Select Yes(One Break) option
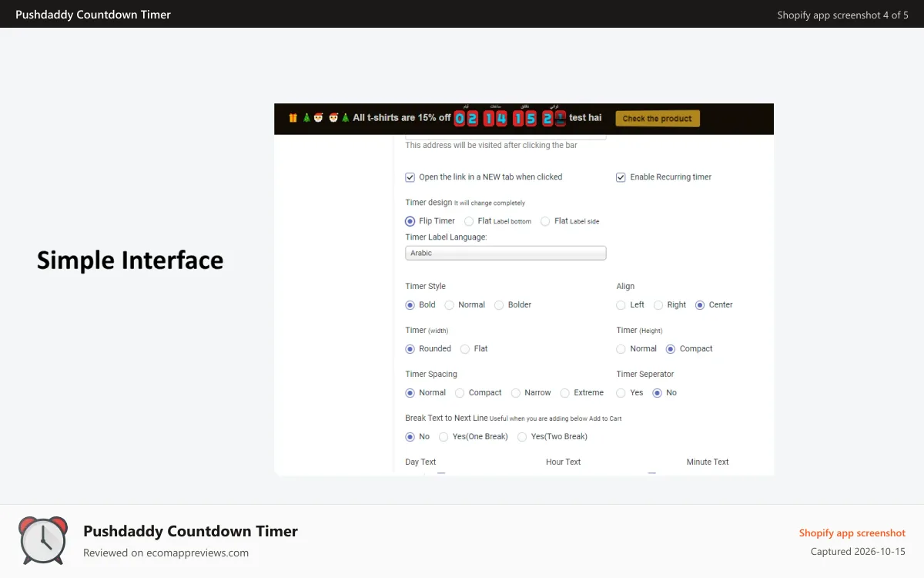924x578 pixels. (x=444, y=437)
